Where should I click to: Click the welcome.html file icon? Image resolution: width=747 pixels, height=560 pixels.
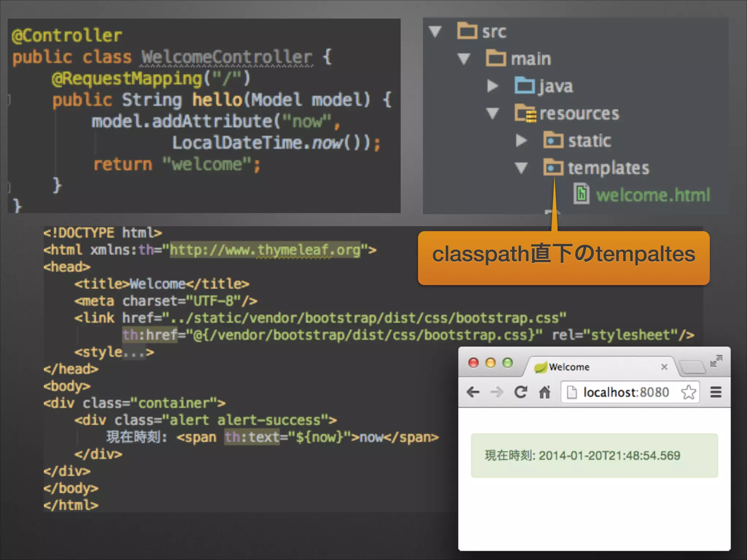(581, 194)
